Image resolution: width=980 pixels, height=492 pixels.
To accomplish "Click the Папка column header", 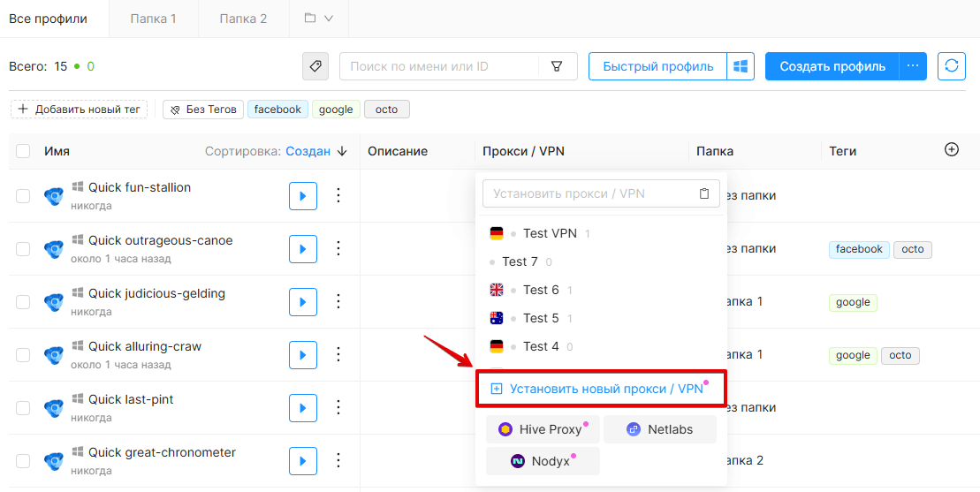I will pyautogui.click(x=715, y=151).
